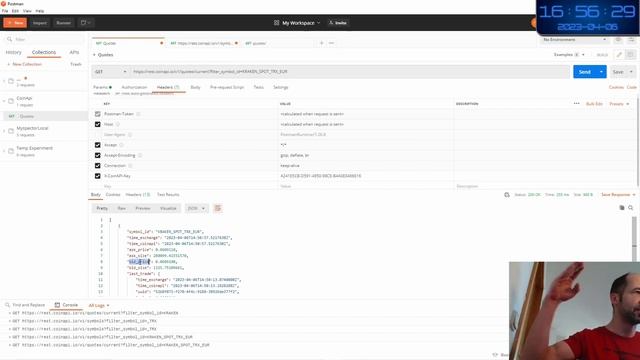
Task: Expand the Myspector Local collection
Action: (x=4, y=131)
